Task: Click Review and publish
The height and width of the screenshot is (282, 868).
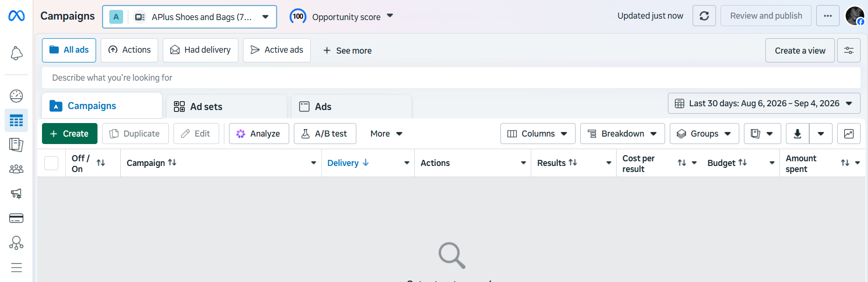Action: point(766,16)
